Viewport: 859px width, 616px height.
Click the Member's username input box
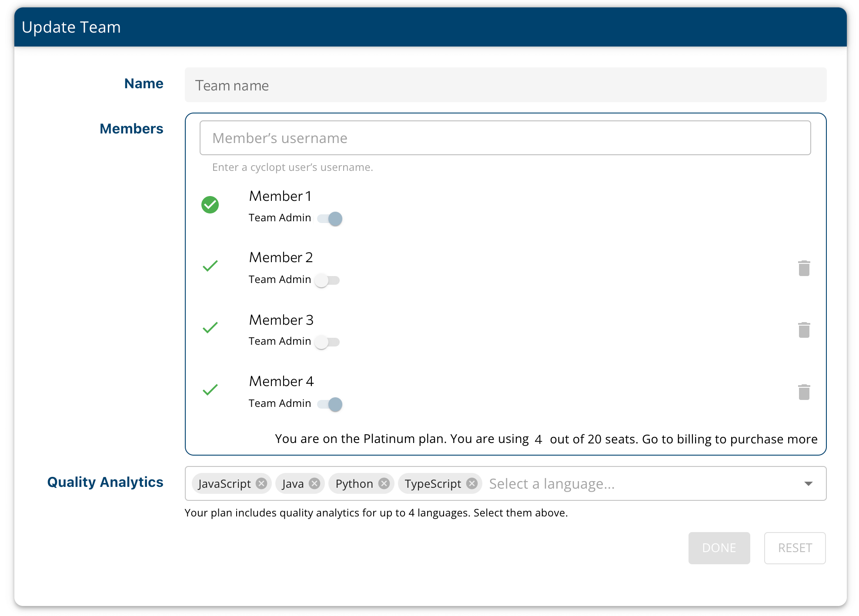click(505, 138)
